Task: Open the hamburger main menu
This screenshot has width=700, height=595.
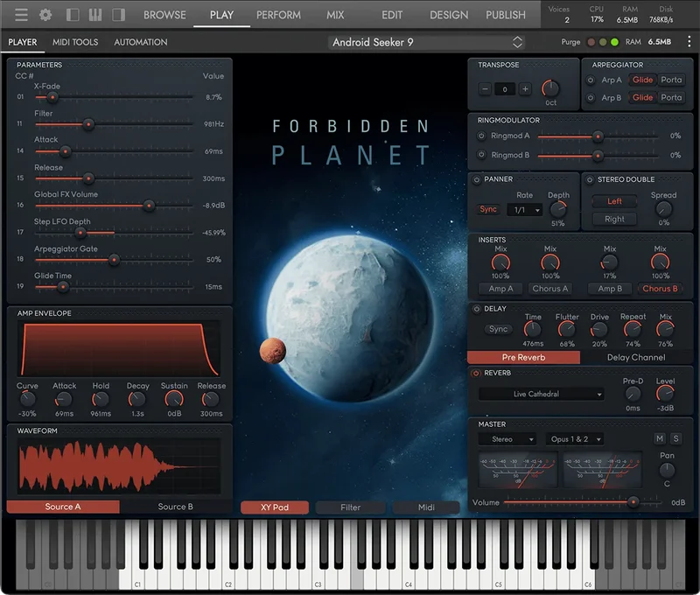Action: click(21, 15)
